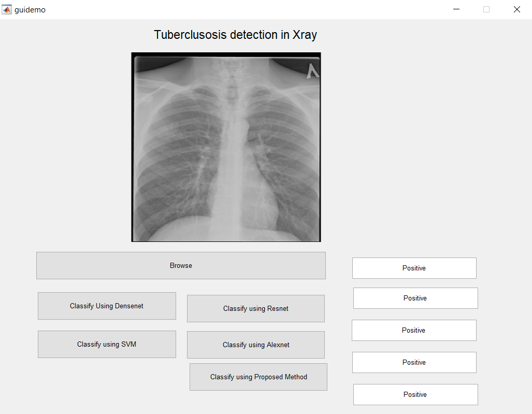Click the guidemo window title text
Image resolution: width=532 pixels, height=414 pixels.
[x=30, y=9]
